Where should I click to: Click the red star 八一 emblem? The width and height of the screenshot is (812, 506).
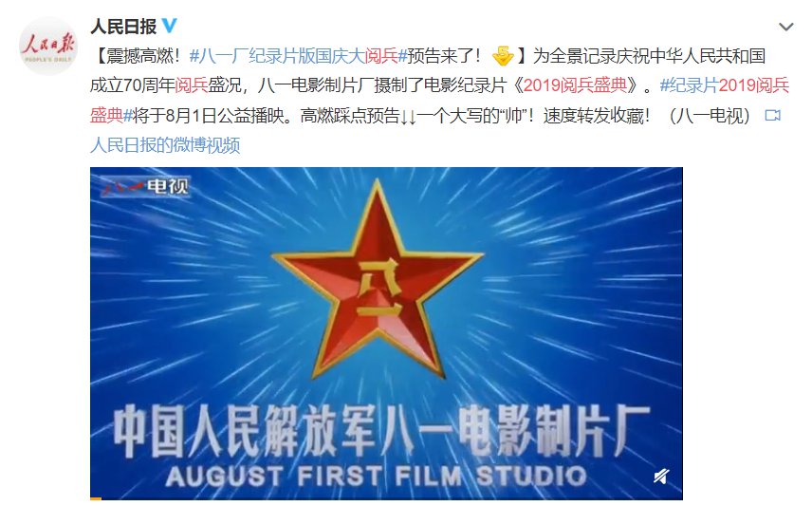coord(378,280)
